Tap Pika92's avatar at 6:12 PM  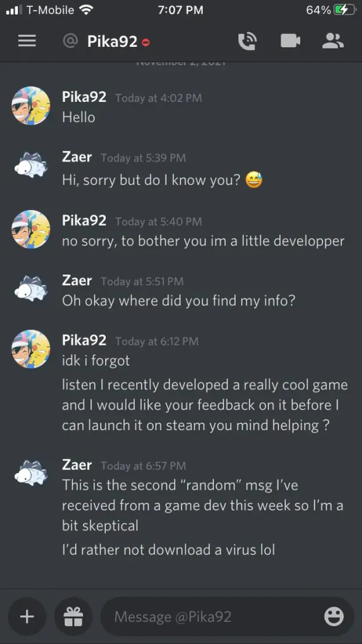(31, 349)
